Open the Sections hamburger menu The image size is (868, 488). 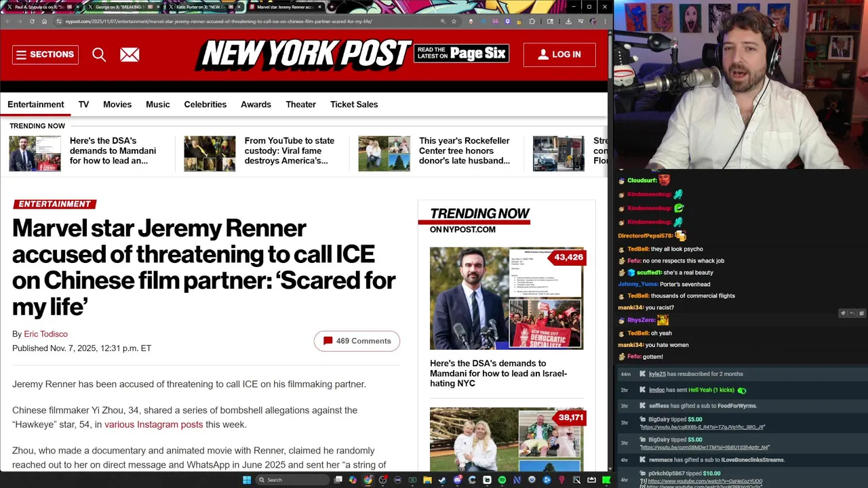coord(45,54)
